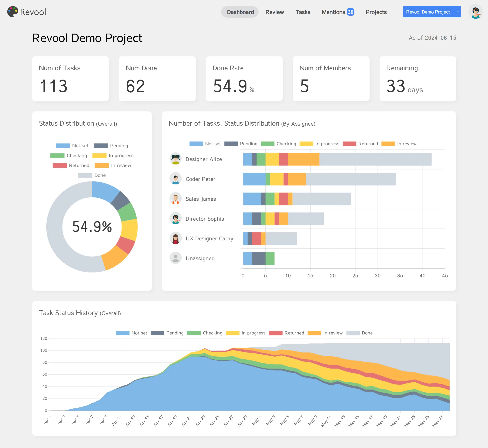Click the blue Not set donut segment
Viewport: 488px width, 448px height.
(x=104, y=191)
